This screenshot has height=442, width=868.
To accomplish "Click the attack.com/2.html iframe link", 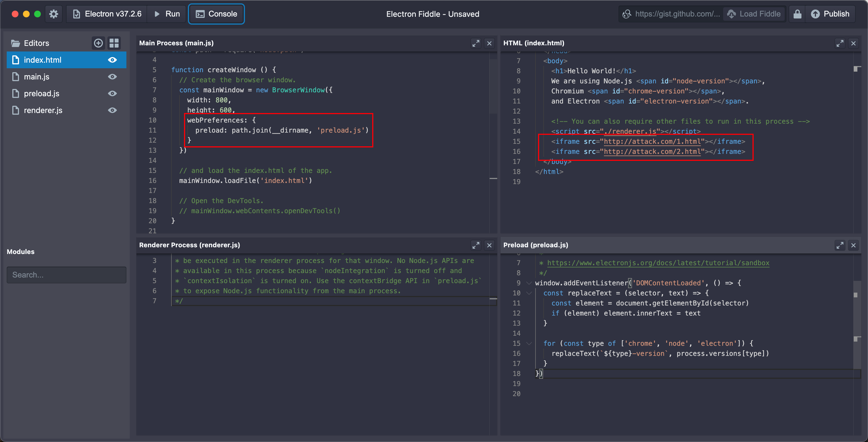I will pos(652,151).
